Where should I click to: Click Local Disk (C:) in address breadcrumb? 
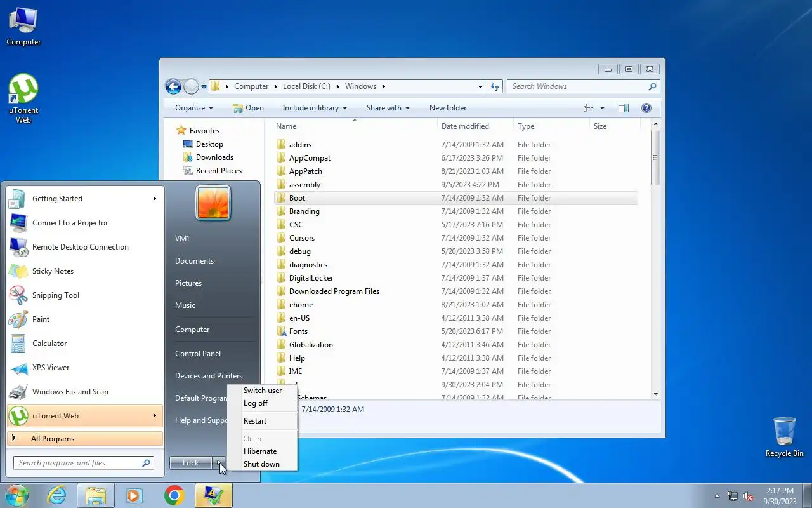point(306,86)
